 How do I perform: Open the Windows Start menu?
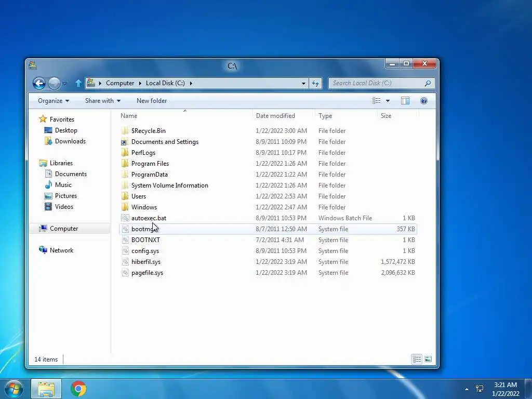[x=14, y=389]
